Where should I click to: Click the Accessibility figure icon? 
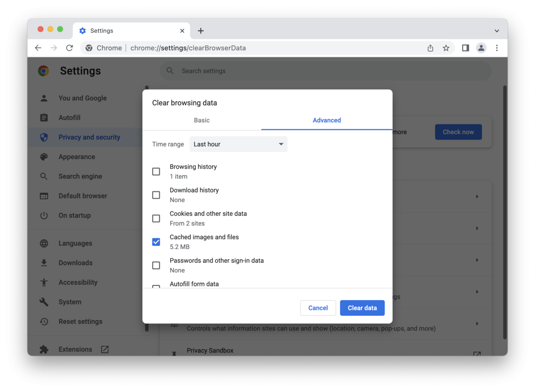44,282
